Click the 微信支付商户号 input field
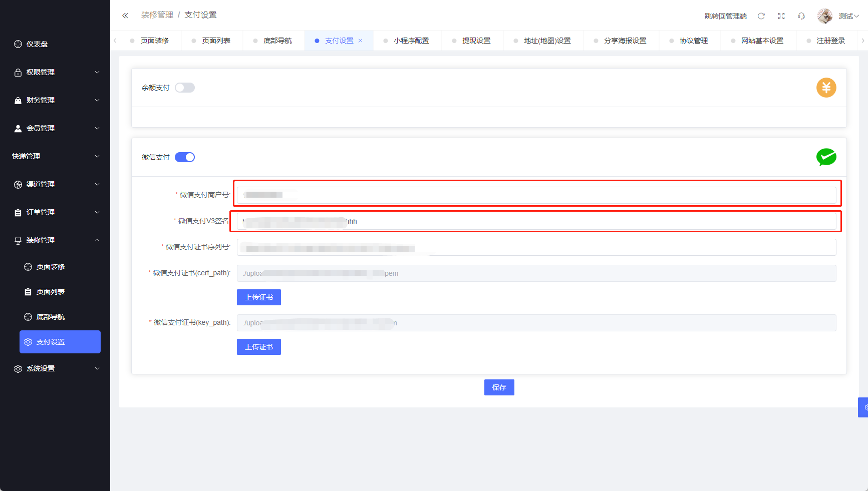Screen dimensions: 868x491 (536, 195)
